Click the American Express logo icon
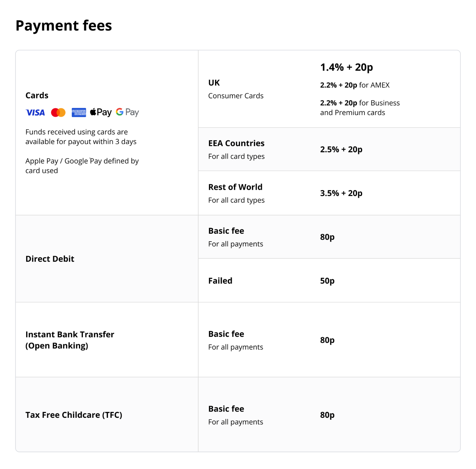This screenshot has width=476, height=469. click(79, 112)
